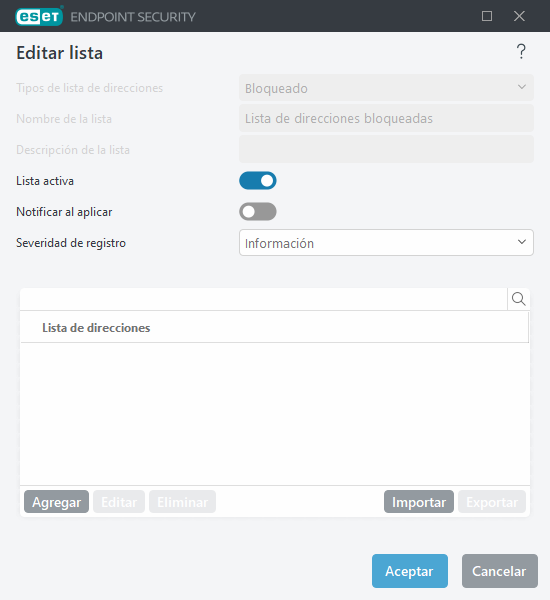Viewport: 550px width, 600px height.
Task: Click the Severidad de registro label
Action: (x=71, y=243)
